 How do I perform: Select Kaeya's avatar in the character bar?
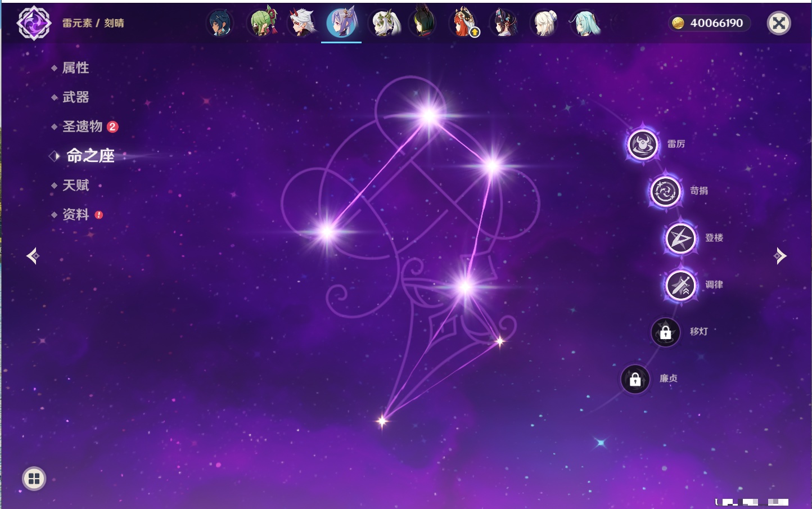coord(220,24)
